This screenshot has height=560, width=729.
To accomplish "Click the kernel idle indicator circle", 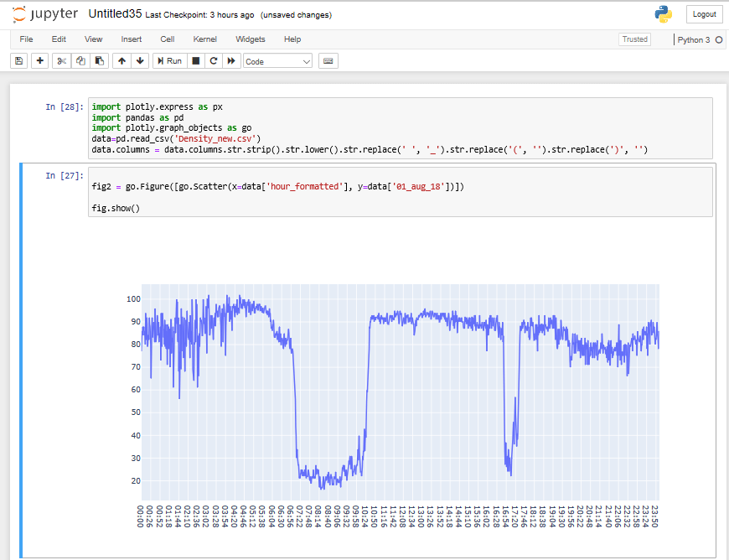I will click(x=719, y=39).
